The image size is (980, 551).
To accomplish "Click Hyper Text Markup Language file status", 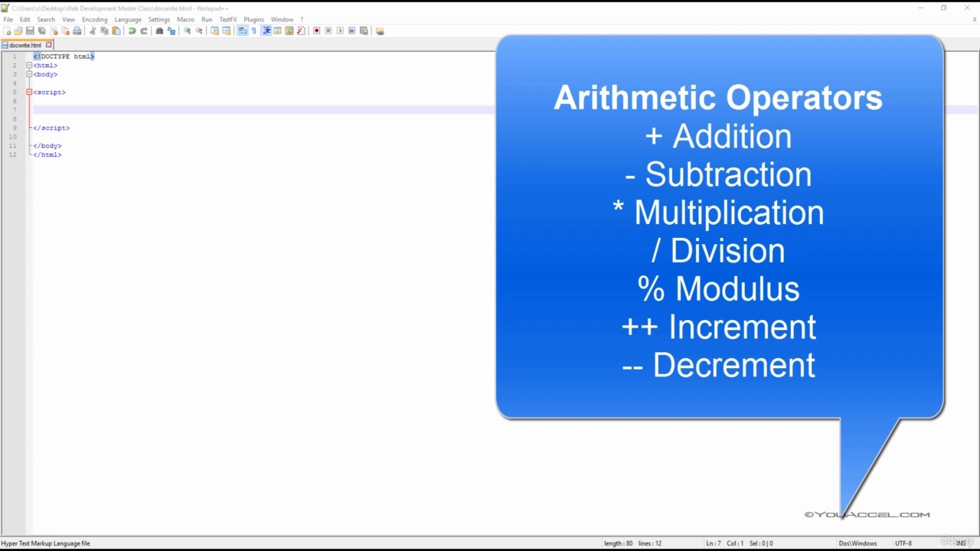I will [46, 543].
